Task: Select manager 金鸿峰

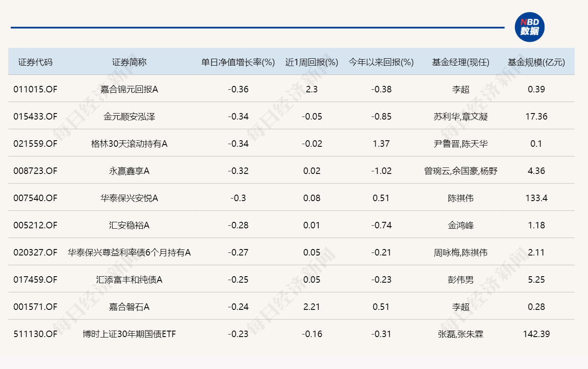Action: pos(460,225)
